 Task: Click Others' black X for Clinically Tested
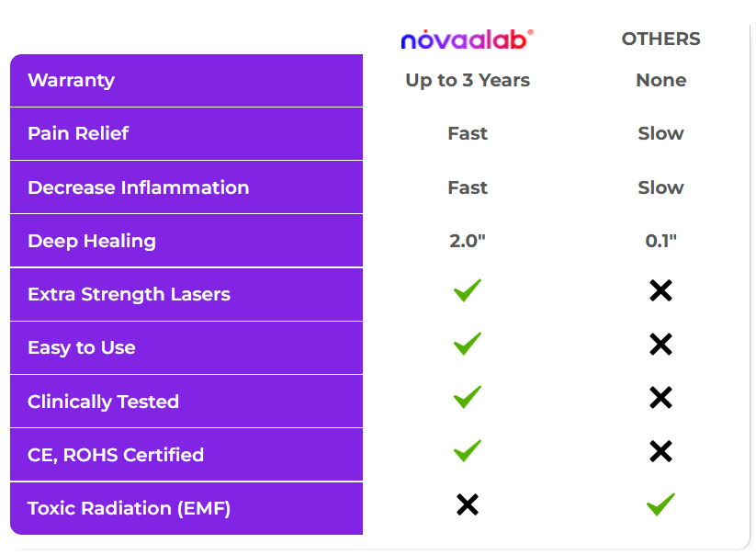coord(660,398)
